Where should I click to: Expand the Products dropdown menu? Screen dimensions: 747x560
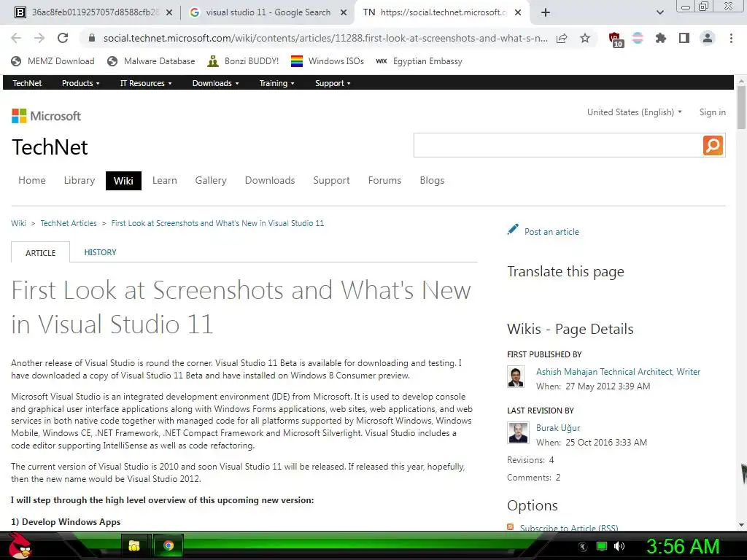pyautogui.click(x=80, y=83)
